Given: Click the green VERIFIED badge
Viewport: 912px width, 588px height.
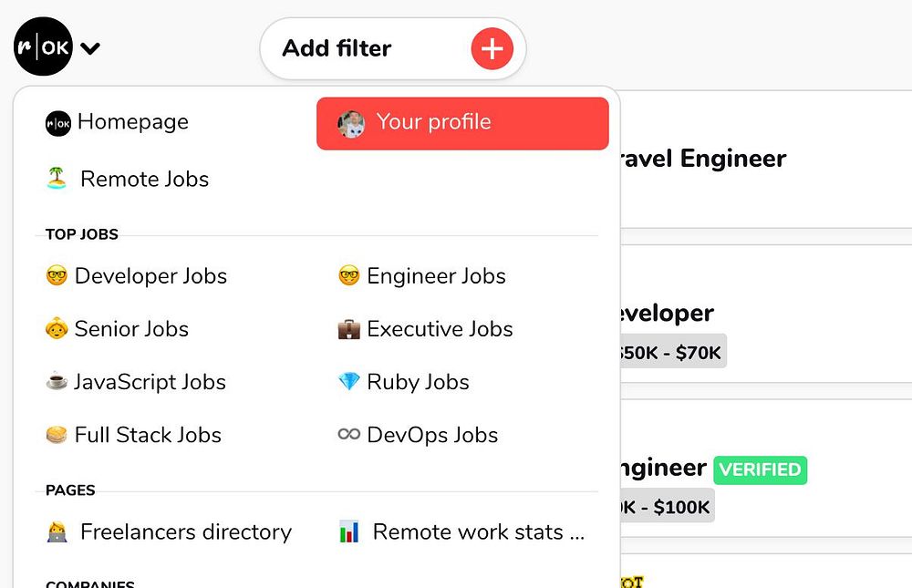Looking at the screenshot, I should coord(760,470).
